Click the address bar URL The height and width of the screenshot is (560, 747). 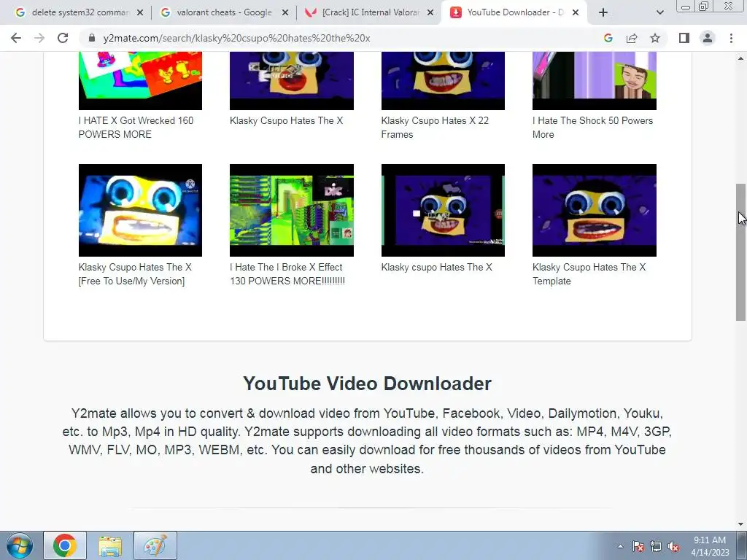click(237, 38)
